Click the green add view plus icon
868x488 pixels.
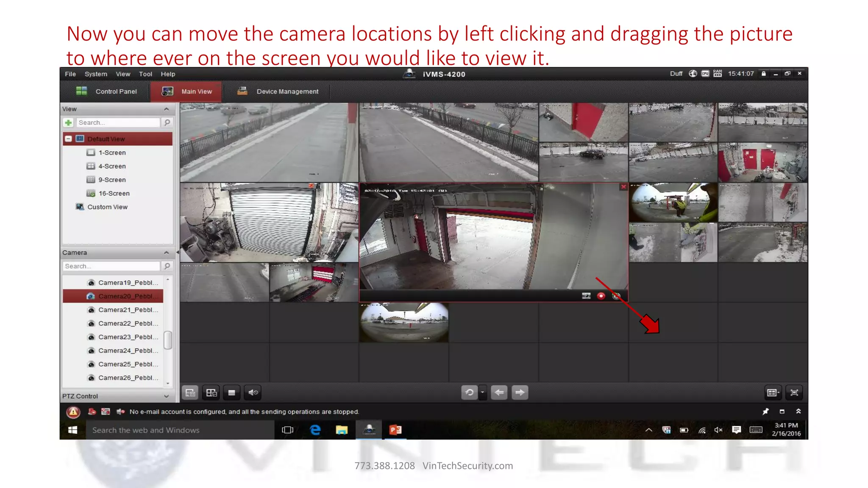[x=68, y=123]
